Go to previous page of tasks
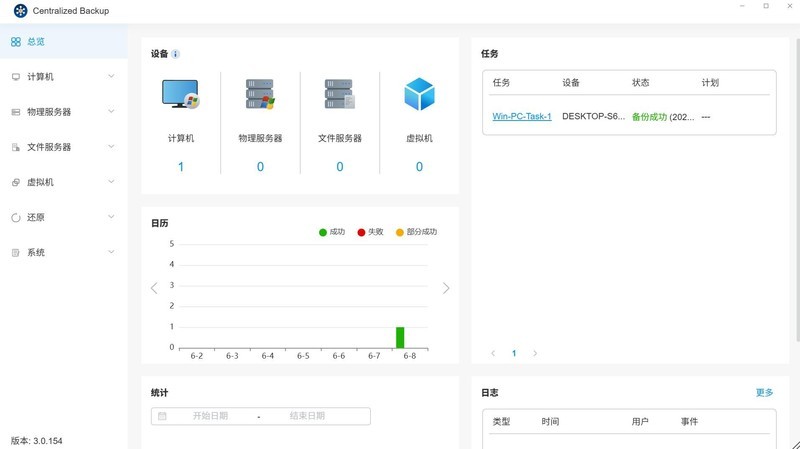The height and width of the screenshot is (449, 800). (x=493, y=353)
